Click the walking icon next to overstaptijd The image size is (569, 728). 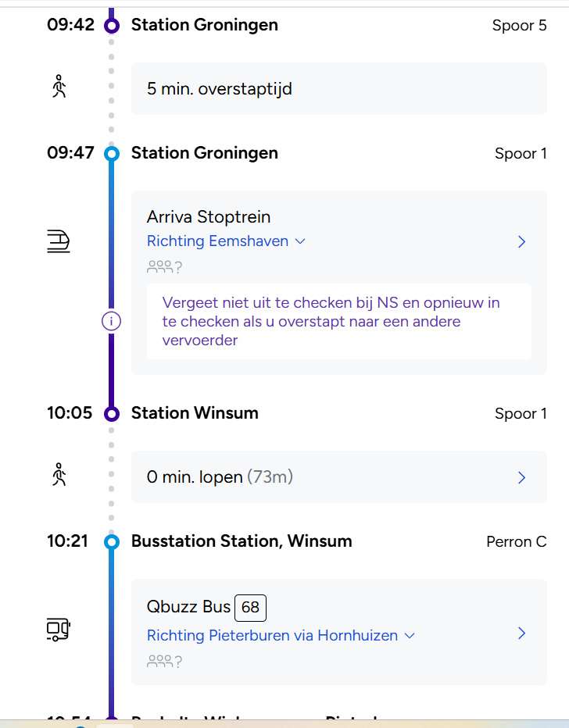pos(59,87)
